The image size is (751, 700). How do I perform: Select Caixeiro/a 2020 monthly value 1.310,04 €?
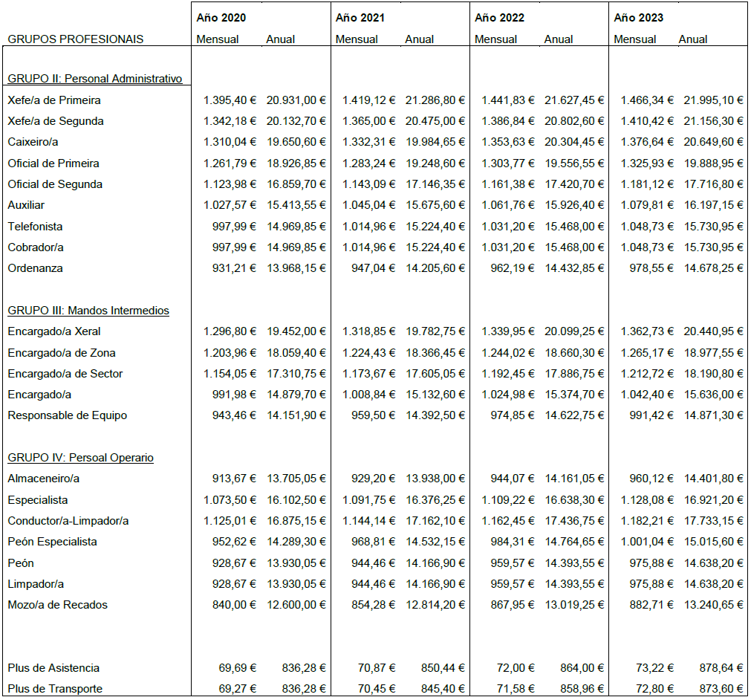pos(230,142)
